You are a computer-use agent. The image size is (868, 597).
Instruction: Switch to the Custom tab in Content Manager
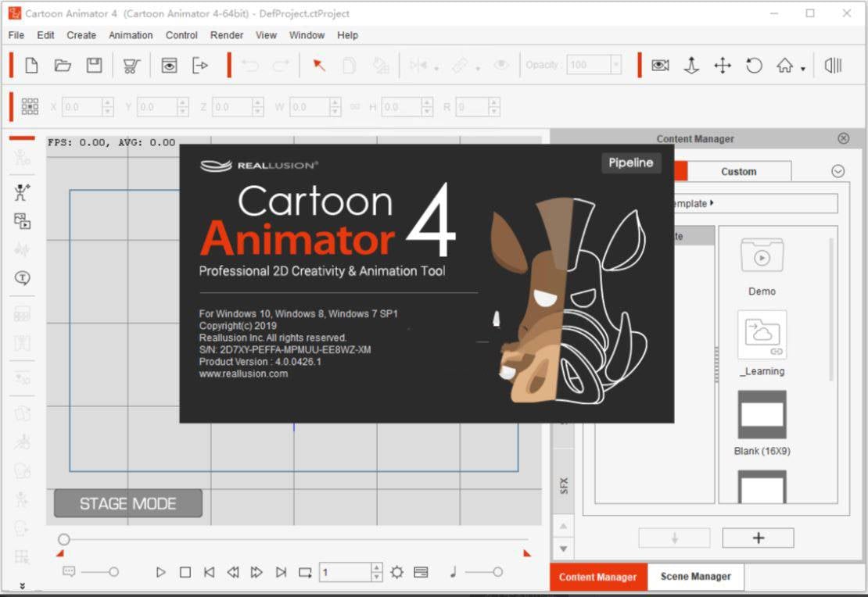pos(738,171)
